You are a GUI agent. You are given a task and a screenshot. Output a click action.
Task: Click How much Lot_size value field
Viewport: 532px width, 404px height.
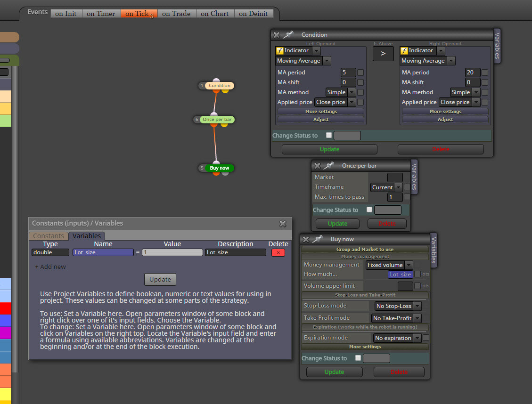[x=401, y=275]
